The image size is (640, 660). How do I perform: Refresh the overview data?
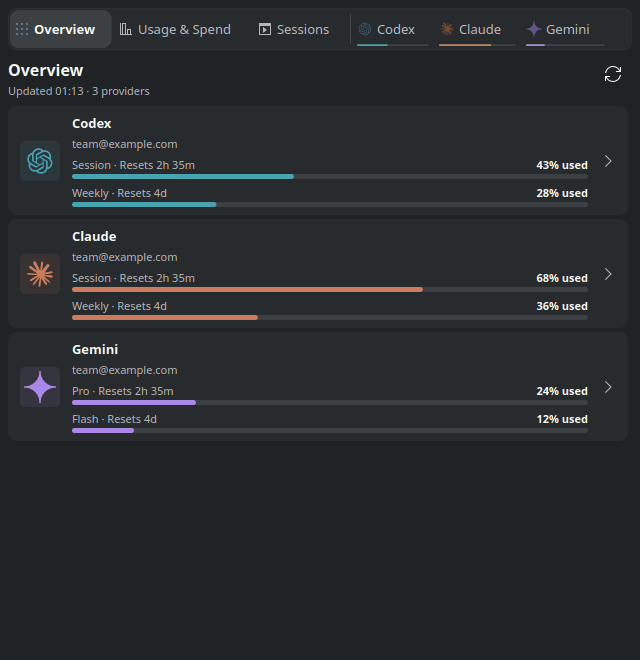click(x=613, y=74)
